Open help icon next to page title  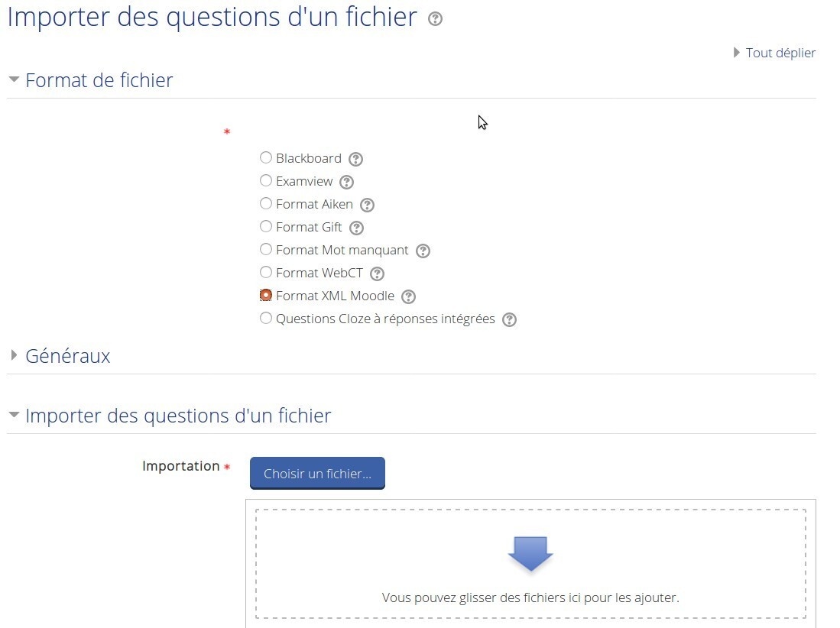(435, 19)
